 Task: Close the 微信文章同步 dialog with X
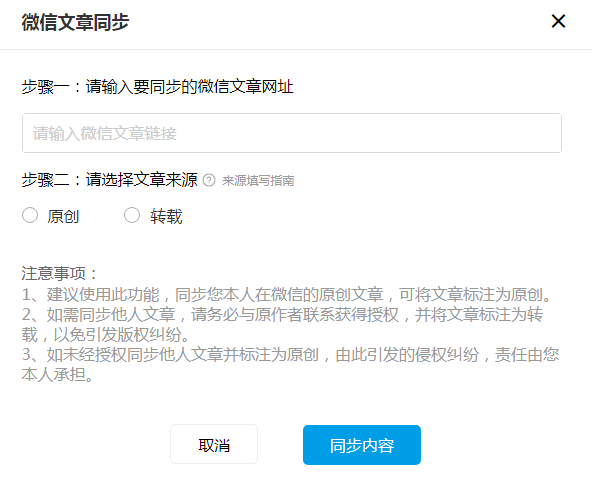pyautogui.click(x=558, y=21)
